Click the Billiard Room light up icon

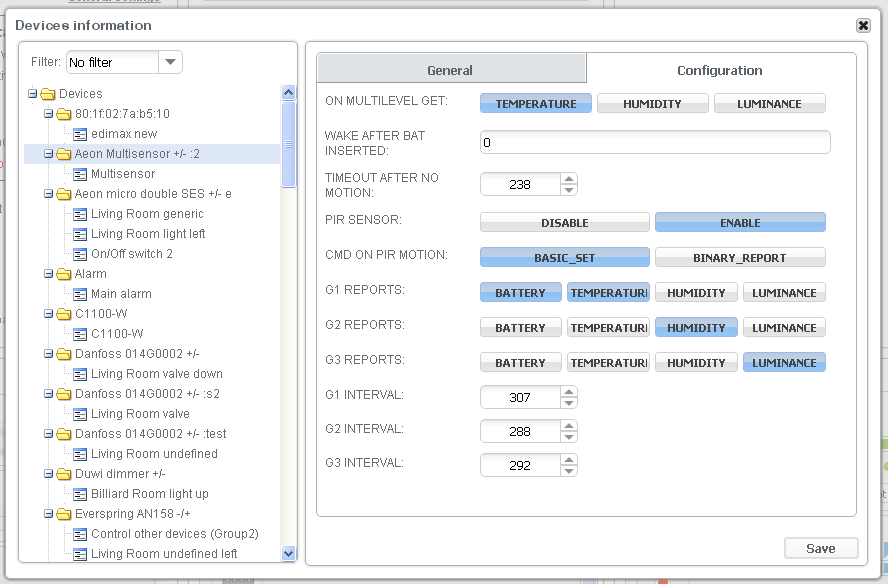coord(81,494)
